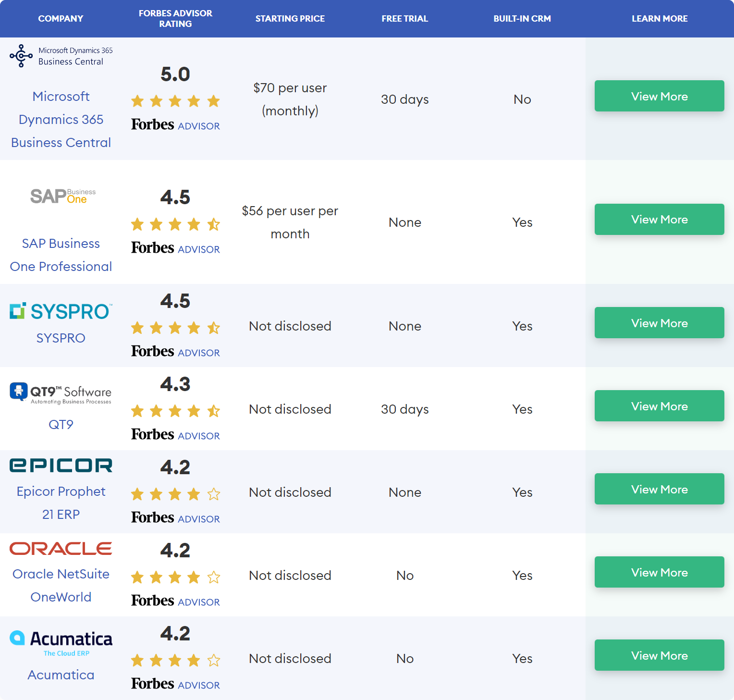Click the 5.0 star rating row
Screen dimensions: 734x700
pos(175,101)
